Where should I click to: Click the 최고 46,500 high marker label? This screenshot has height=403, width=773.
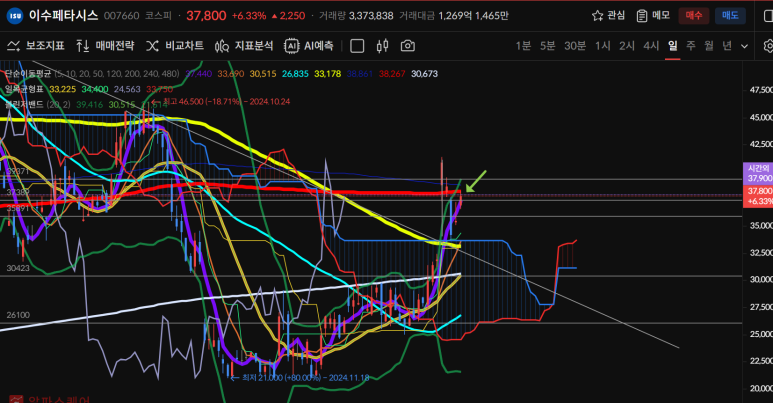pyautogui.click(x=222, y=102)
